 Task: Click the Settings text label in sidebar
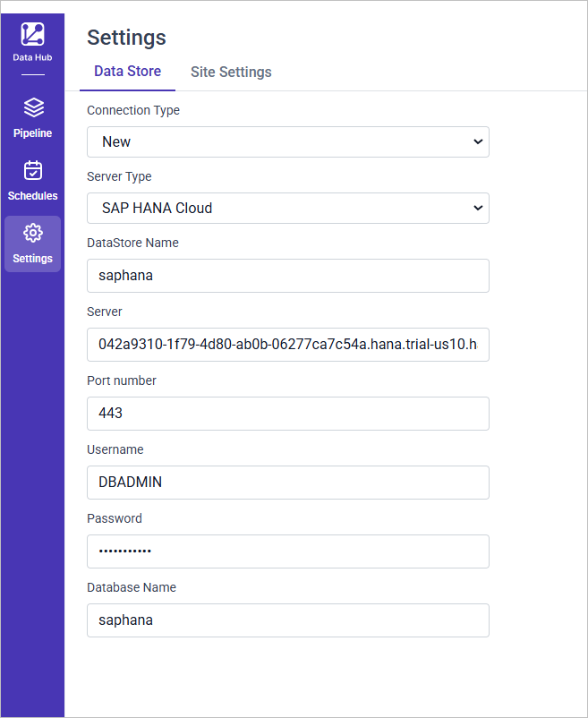point(32,259)
